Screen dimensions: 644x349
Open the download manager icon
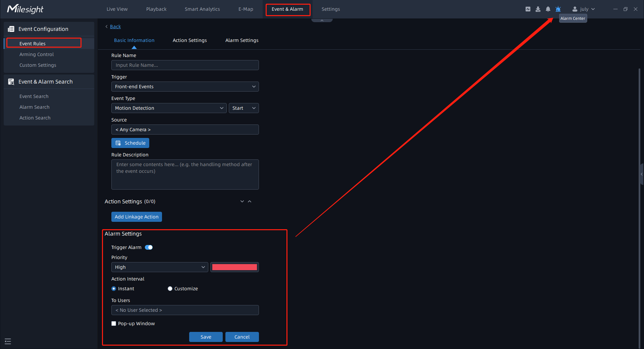coord(538,9)
